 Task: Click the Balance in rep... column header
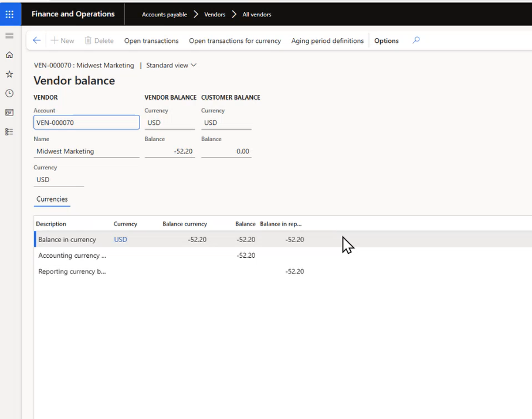280,224
